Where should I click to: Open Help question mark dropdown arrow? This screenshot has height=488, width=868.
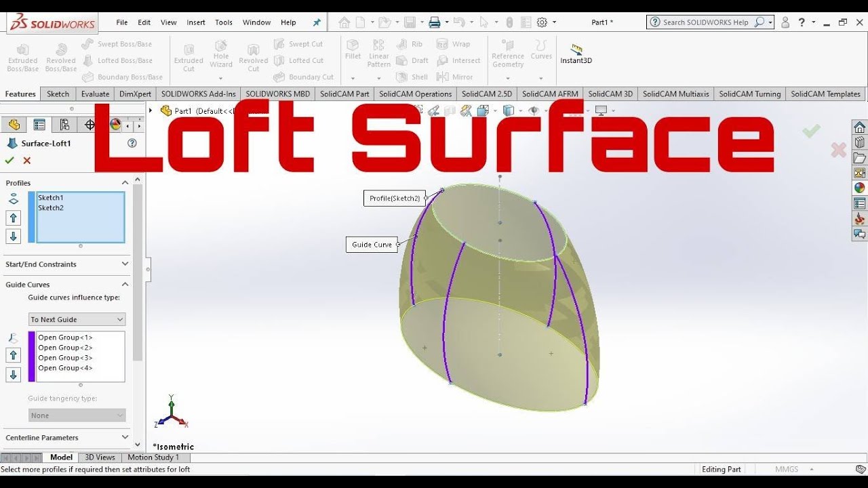813,22
